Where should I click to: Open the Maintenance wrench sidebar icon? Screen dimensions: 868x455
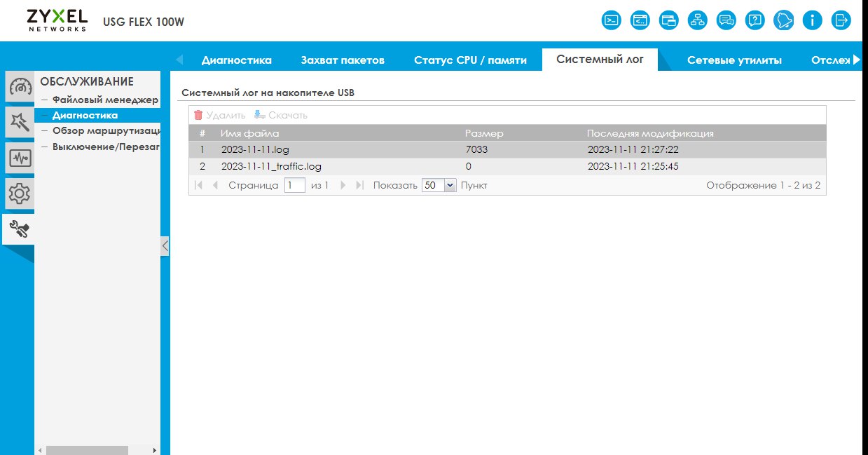(19, 229)
